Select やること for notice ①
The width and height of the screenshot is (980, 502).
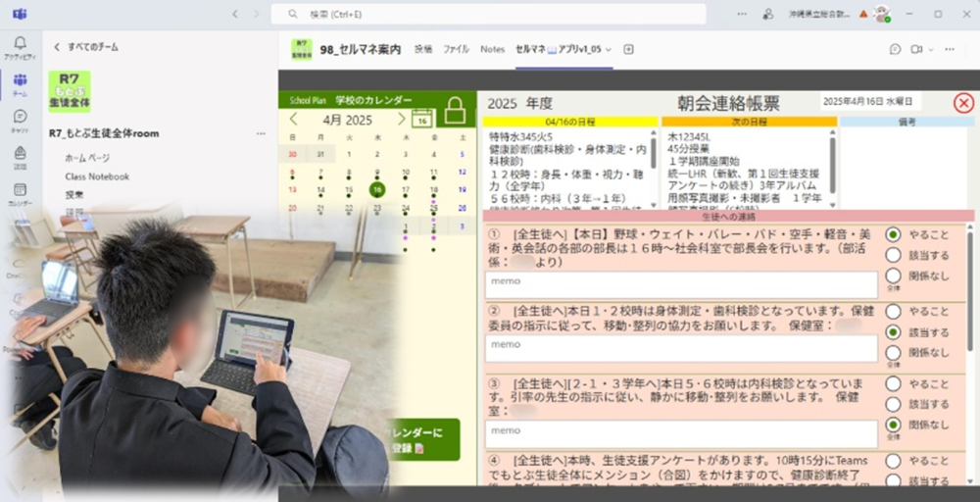tap(894, 234)
